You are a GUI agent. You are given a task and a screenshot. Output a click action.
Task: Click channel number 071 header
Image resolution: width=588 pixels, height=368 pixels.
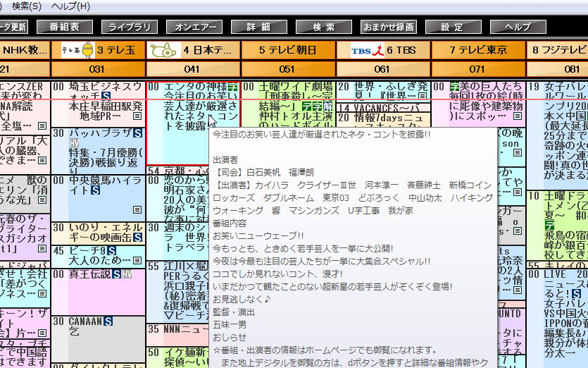[478, 69]
